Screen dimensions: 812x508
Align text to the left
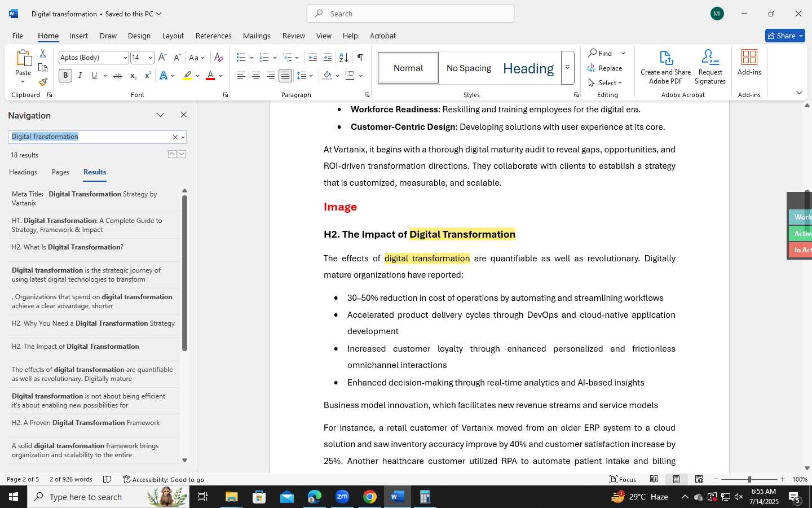241,76
